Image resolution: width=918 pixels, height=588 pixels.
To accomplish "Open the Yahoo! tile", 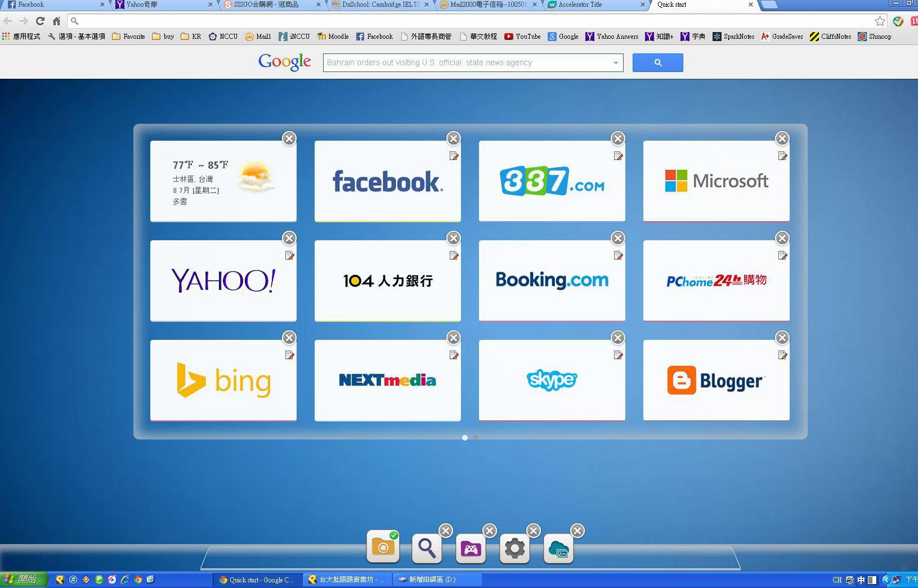I will pyautogui.click(x=223, y=281).
